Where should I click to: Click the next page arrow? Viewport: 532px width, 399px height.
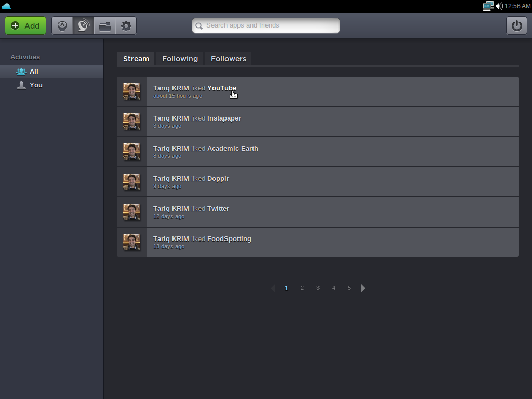(363, 288)
